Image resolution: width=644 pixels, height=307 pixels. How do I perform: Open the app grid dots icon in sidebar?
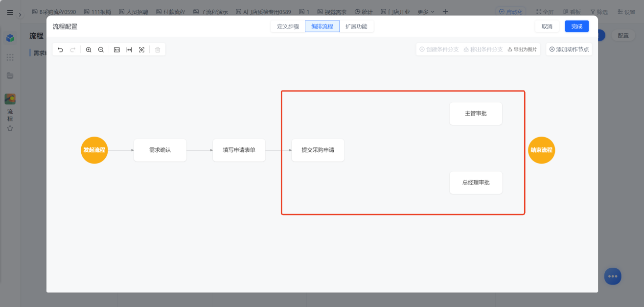click(x=10, y=57)
